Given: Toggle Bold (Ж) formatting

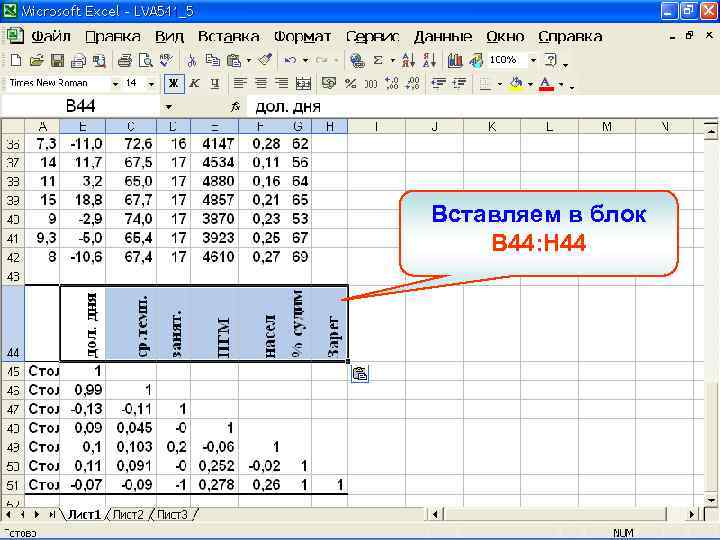Looking at the screenshot, I should click(x=174, y=83).
